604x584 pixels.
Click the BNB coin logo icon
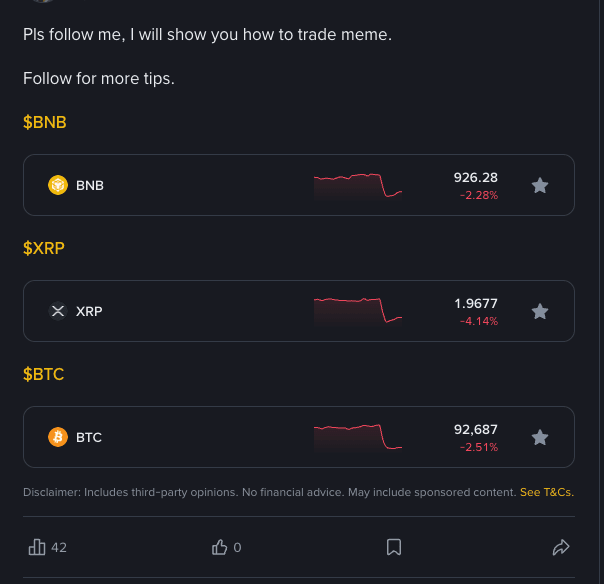click(x=58, y=185)
